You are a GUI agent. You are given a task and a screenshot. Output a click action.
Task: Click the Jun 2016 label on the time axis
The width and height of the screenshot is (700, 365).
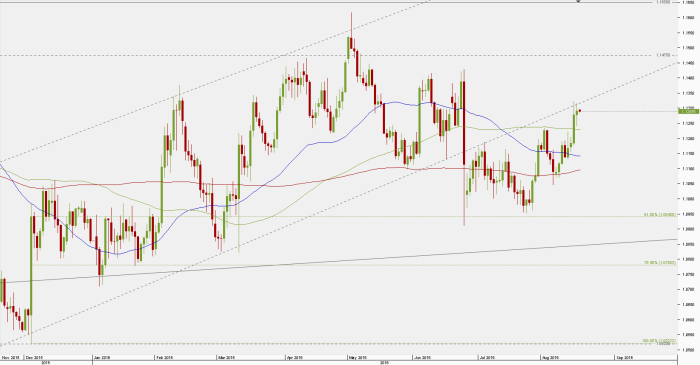421,357
